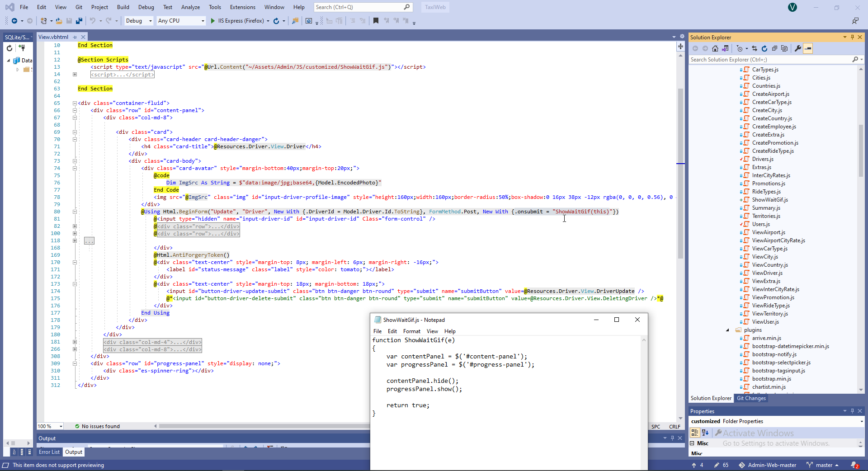868x471 pixels.
Task: Open the 100 % zoom dropdown
Action: point(50,426)
